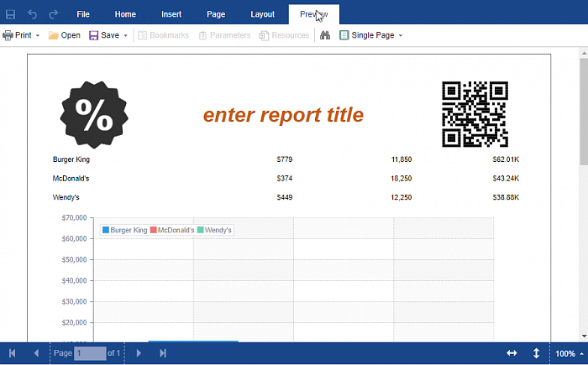This screenshot has height=365, width=588.
Task: Open the File menu
Action: point(83,14)
